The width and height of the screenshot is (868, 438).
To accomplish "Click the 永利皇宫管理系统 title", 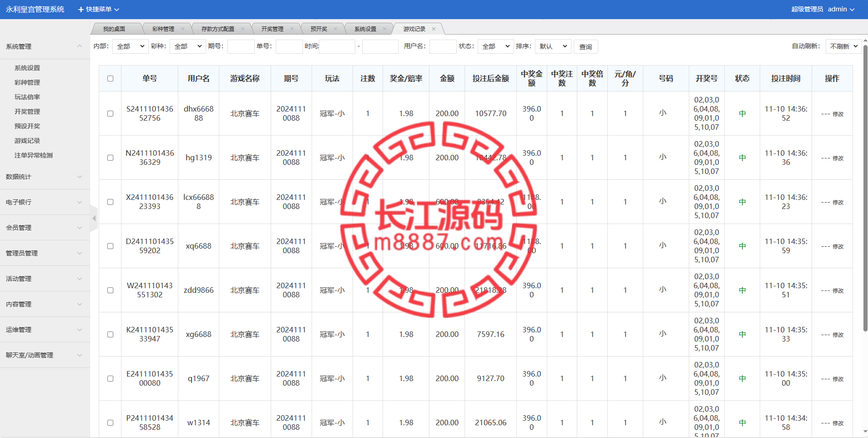I will [35, 9].
